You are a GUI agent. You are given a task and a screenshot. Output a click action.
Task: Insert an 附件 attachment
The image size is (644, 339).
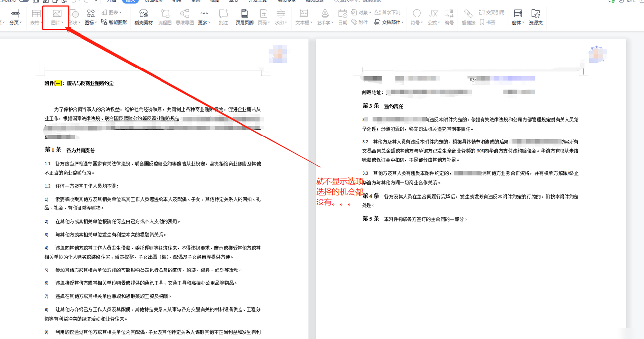(x=360, y=22)
